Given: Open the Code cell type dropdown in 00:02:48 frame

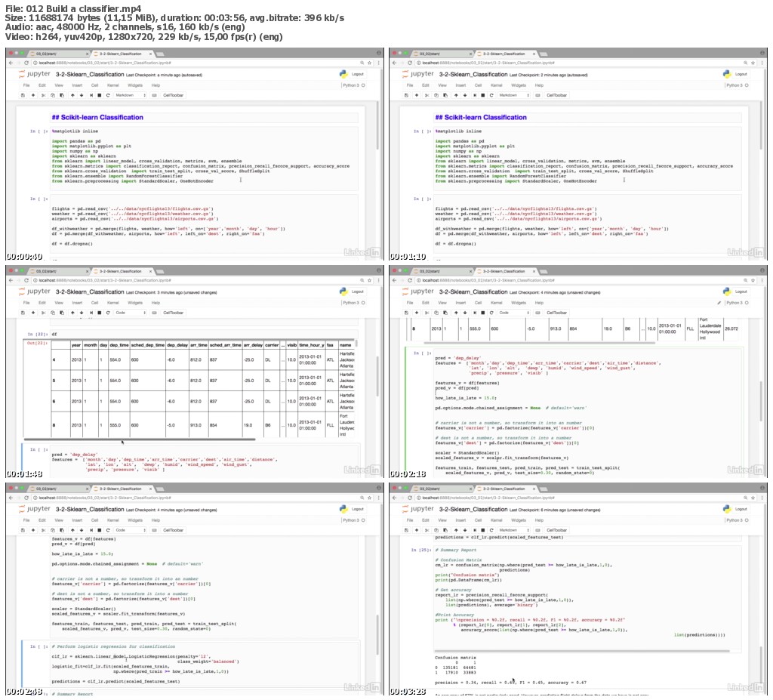Looking at the screenshot, I should tap(130, 530).
